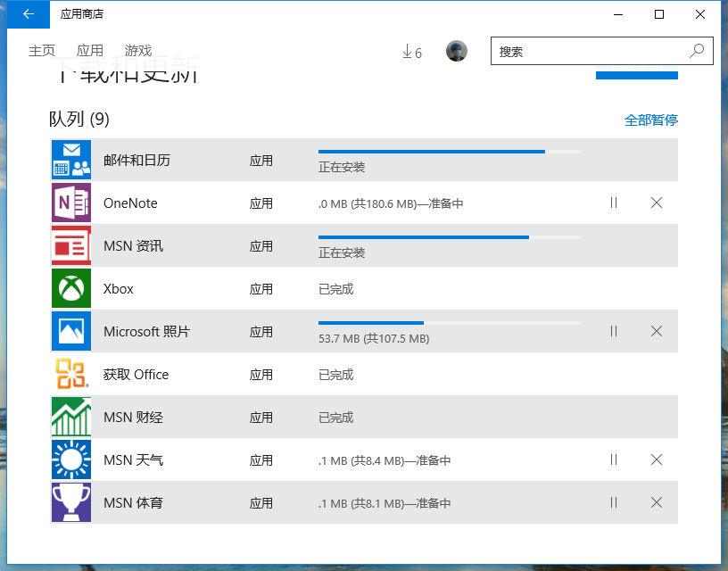
Task: Open the MSN 天气 app icon
Action: [71, 459]
